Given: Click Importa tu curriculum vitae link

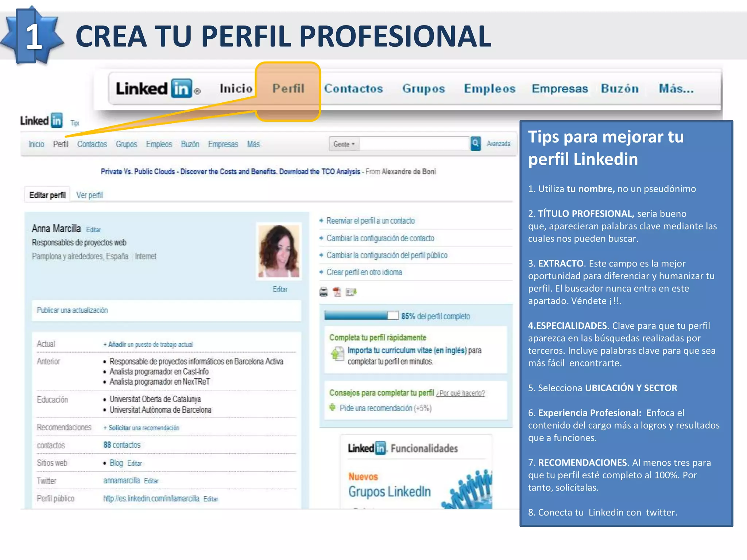Looking at the screenshot, I should (x=407, y=350).
